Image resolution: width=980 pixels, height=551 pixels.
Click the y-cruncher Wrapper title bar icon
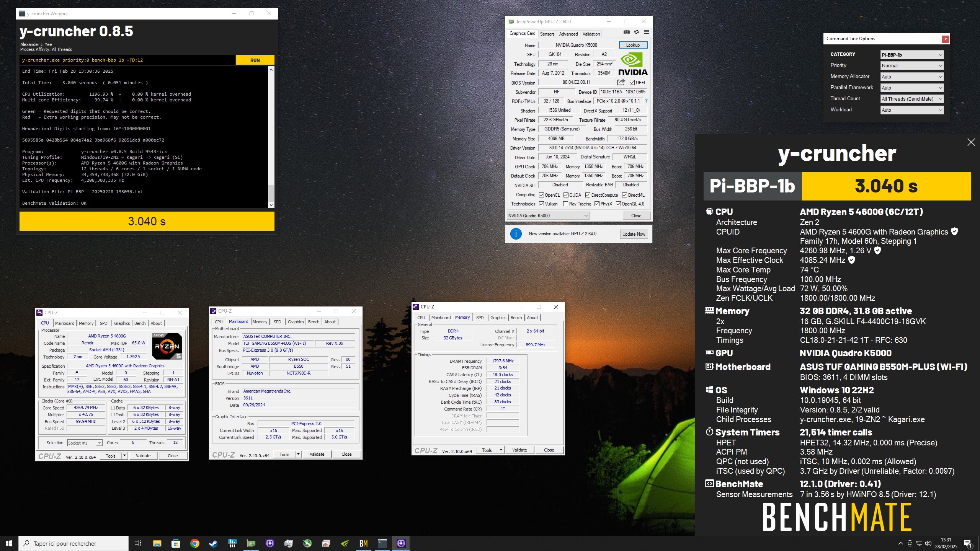(x=22, y=13)
